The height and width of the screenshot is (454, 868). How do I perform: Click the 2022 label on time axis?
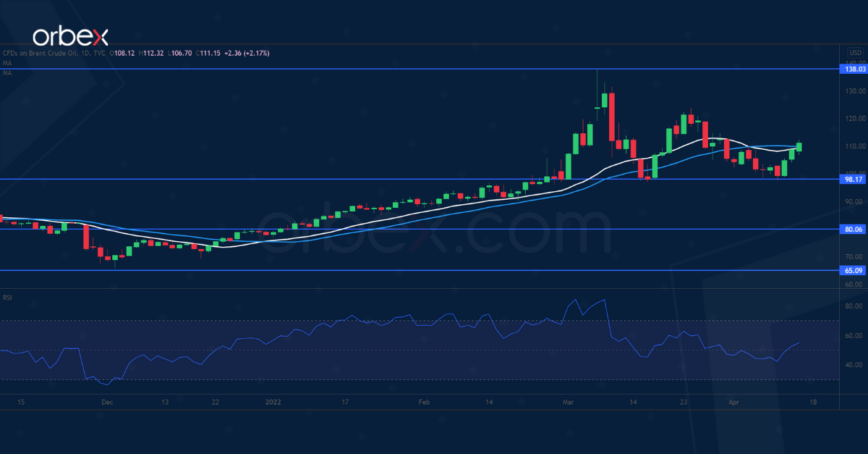point(273,401)
